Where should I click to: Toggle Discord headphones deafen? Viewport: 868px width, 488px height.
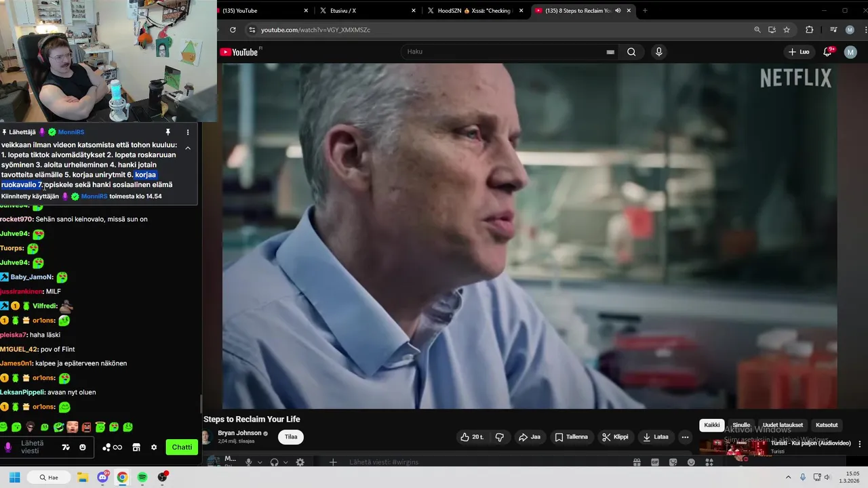(x=274, y=462)
